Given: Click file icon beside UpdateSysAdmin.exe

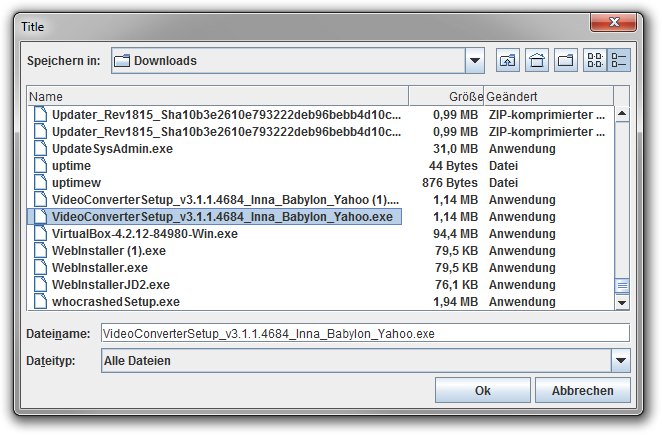Looking at the screenshot, I should tap(41, 149).
